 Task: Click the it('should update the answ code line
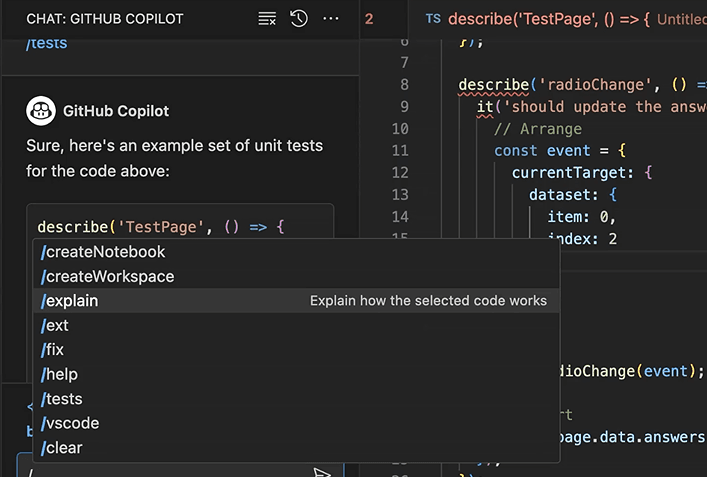[x=591, y=107]
